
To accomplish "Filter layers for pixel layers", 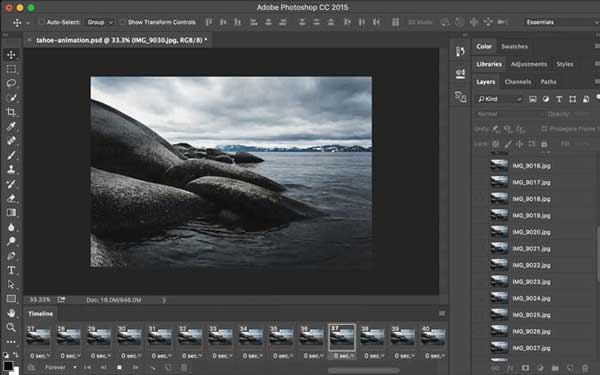I will point(532,99).
